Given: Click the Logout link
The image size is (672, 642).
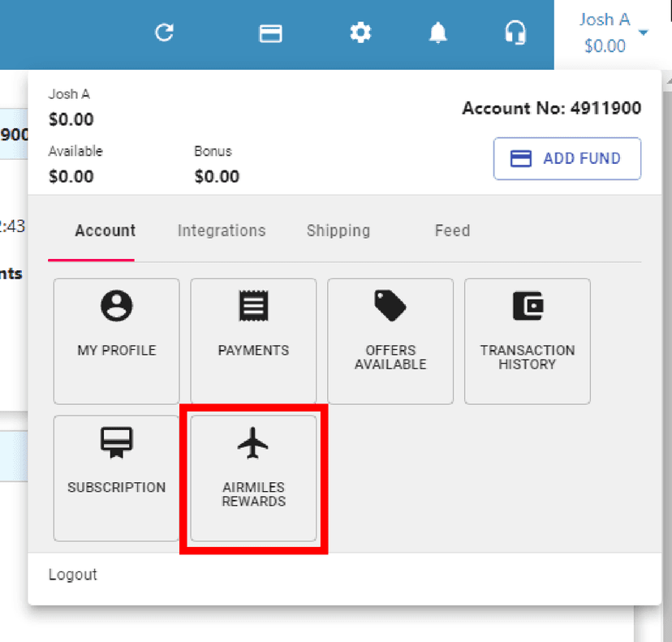Looking at the screenshot, I should point(73,575).
